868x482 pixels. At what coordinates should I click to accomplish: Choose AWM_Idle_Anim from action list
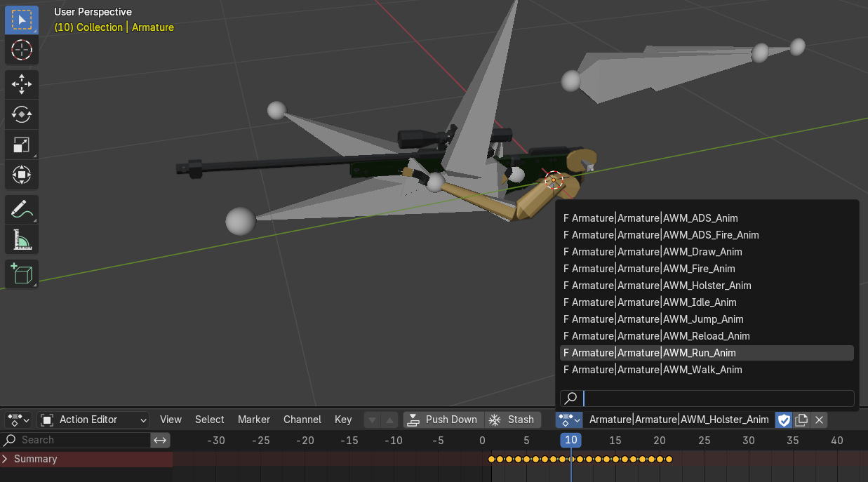click(x=707, y=302)
